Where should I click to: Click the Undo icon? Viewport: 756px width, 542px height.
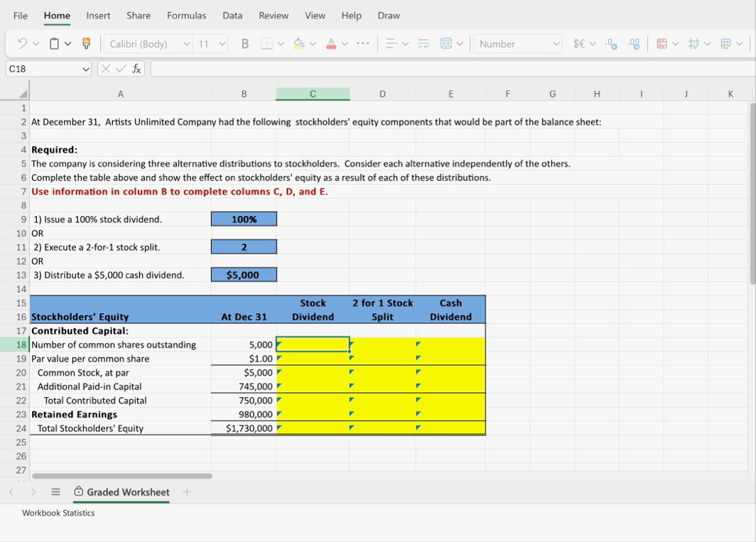pos(22,44)
